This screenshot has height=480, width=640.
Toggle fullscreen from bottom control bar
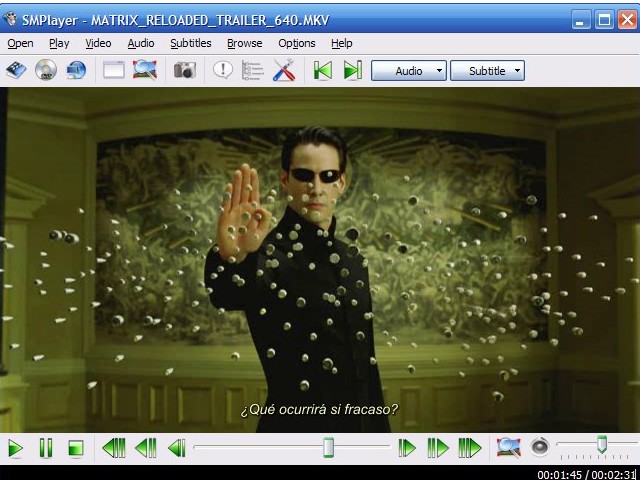point(509,448)
